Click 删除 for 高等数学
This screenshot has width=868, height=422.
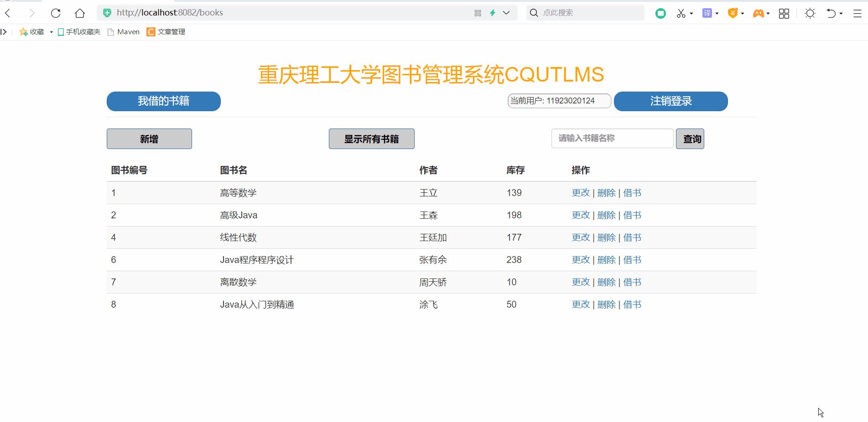pyautogui.click(x=607, y=193)
